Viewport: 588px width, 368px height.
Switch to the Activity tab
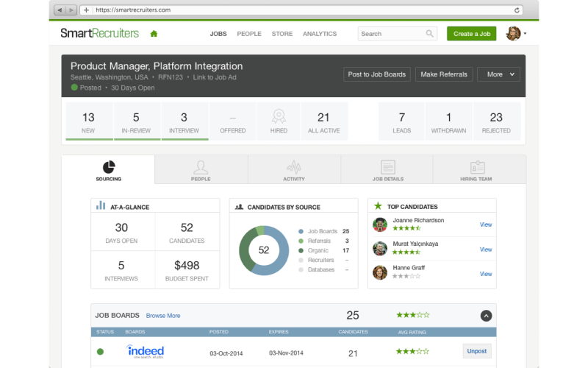294,170
